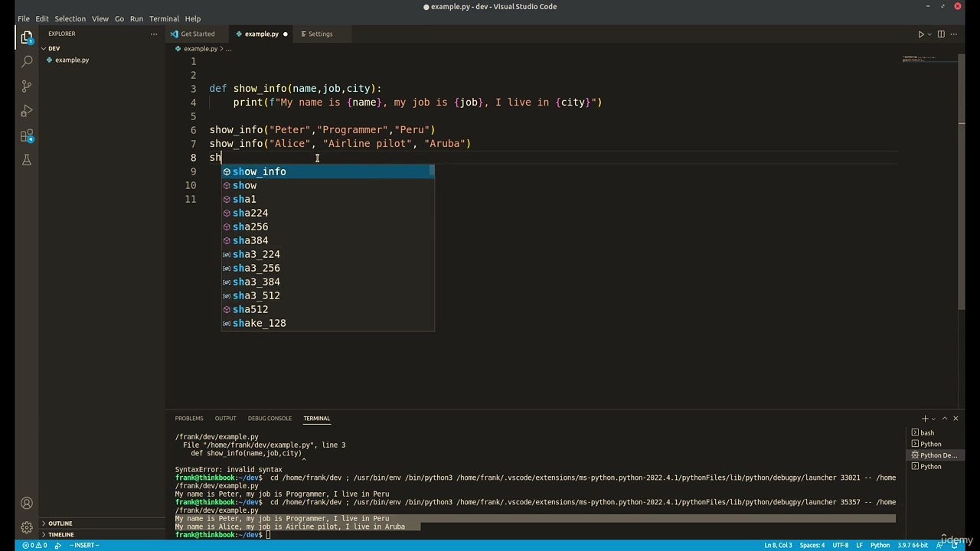Switch to the example.py editor tab
The height and width of the screenshot is (551, 980).
[x=260, y=34]
